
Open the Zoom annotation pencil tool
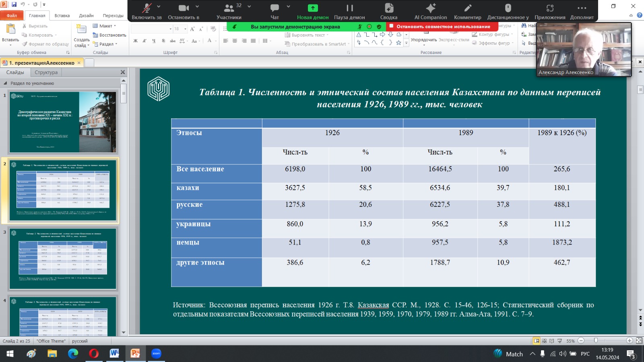coord(467,8)
